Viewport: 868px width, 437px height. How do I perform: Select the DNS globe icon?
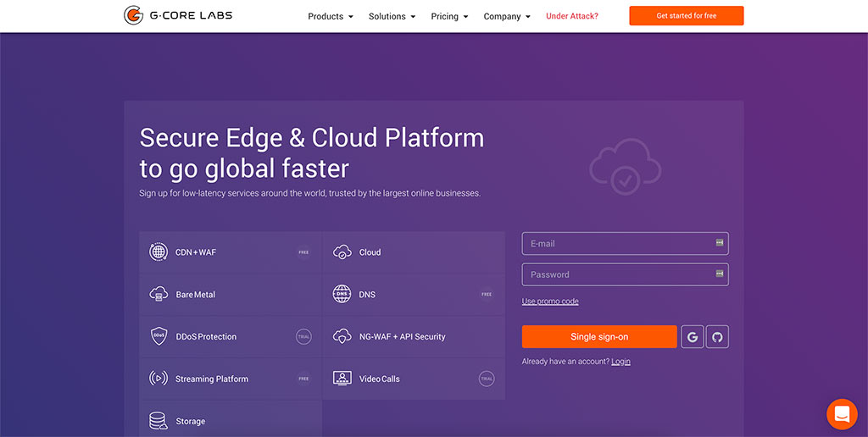pyautogui.click(x=342, y=295)
